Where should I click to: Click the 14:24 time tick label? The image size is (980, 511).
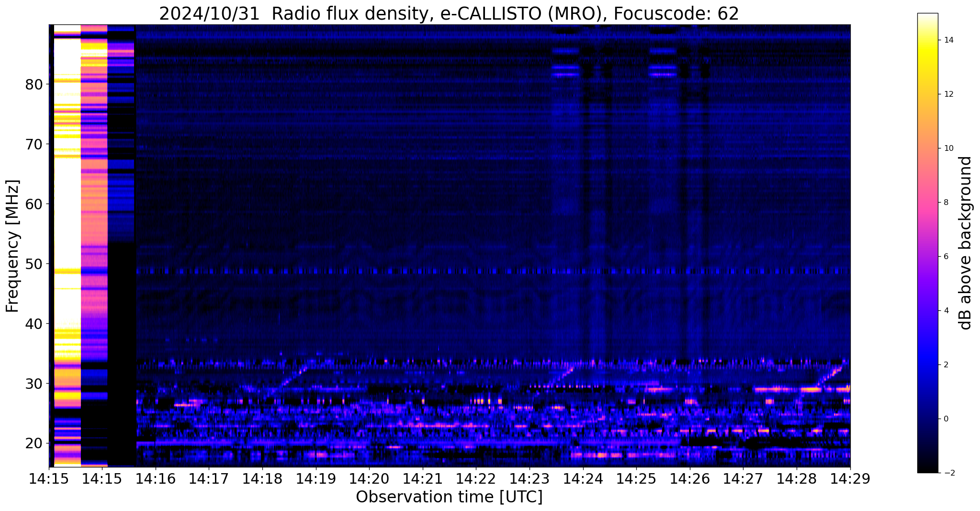tap(583, 479)
